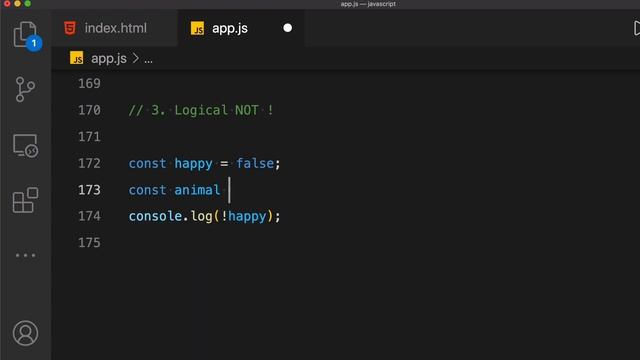640x360 pixels.
Task: Click the 'const' keyword on line 172
Action: [147, 164]
